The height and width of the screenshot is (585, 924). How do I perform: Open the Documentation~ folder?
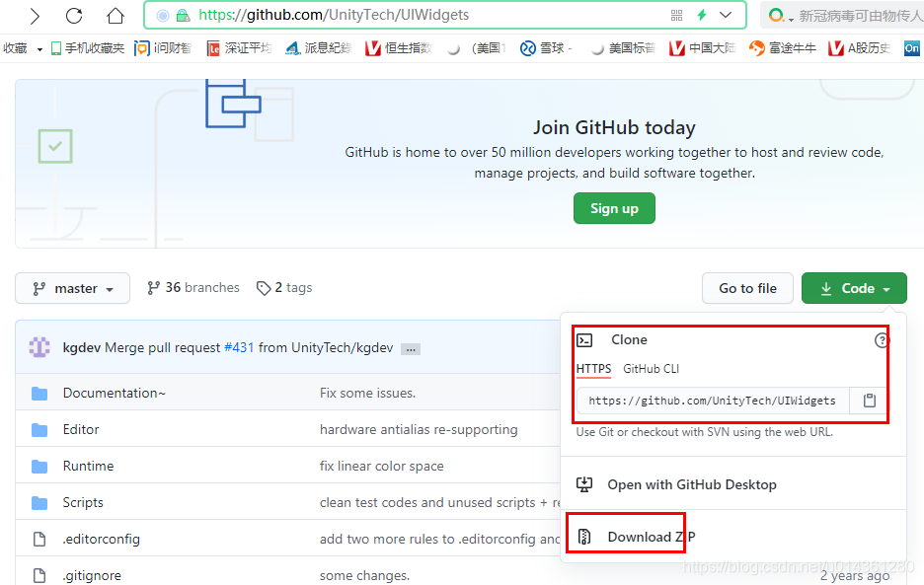(x=115, y=393)
